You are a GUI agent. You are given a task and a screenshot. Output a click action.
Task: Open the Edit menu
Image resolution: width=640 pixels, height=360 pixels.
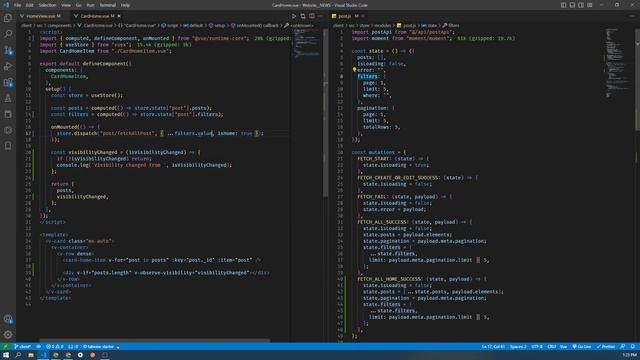coord(29,5)
